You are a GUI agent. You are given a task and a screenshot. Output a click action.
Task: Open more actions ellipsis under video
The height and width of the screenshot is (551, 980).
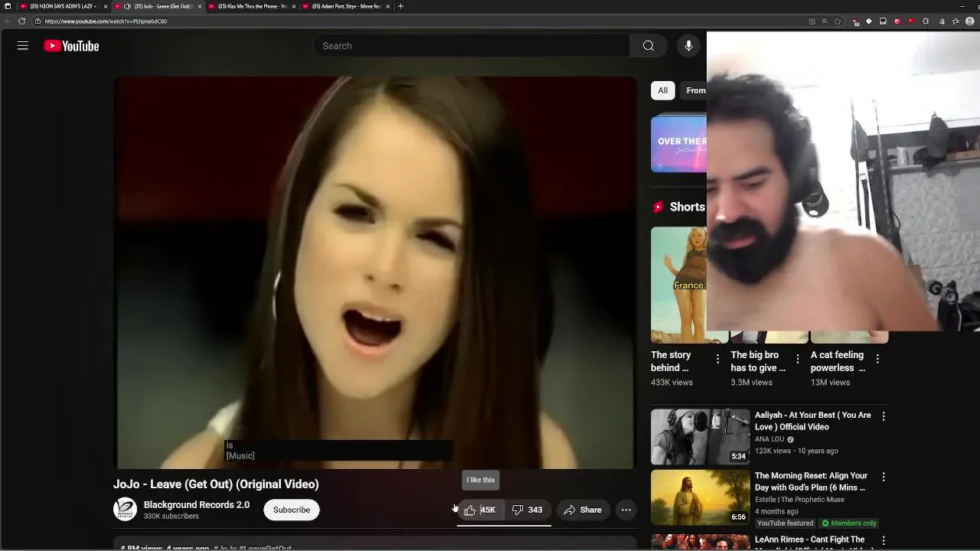[626, 510]
